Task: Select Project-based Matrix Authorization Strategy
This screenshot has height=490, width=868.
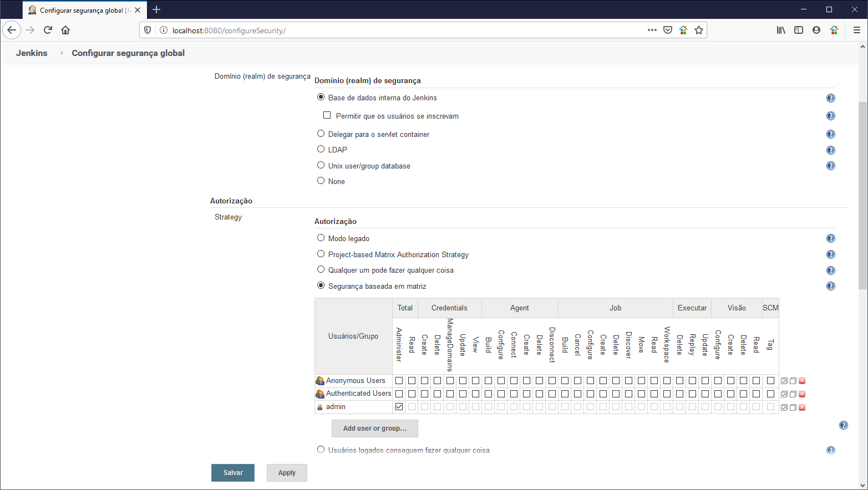Action: (321, 254)
